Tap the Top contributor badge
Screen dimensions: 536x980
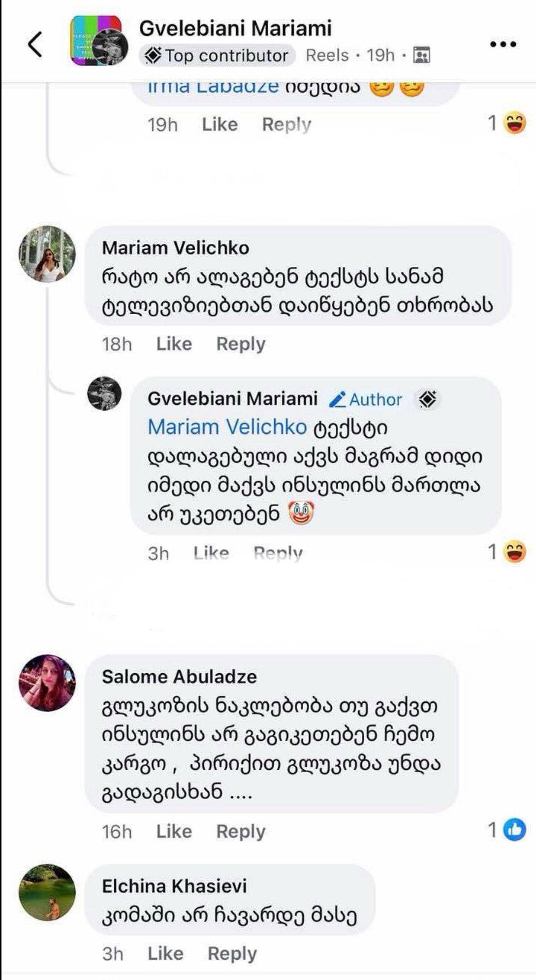[217, 56]
